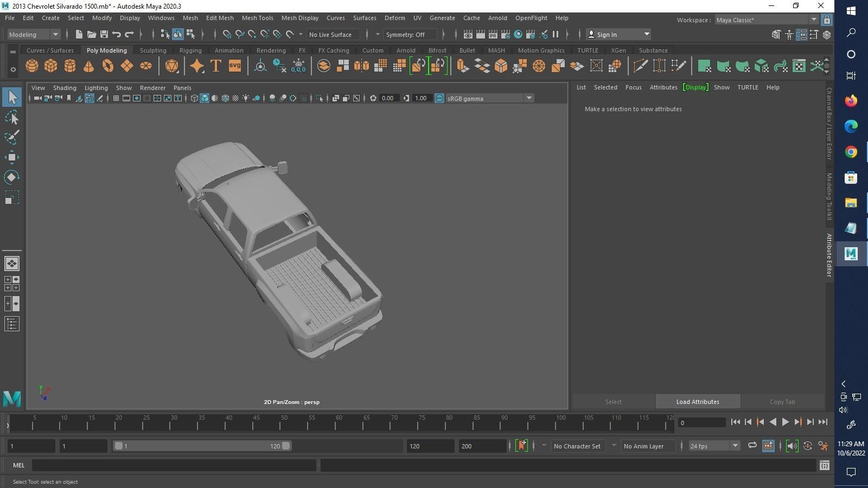Open the Sign In dropdown
868x488 pixels.
(618, 34)
